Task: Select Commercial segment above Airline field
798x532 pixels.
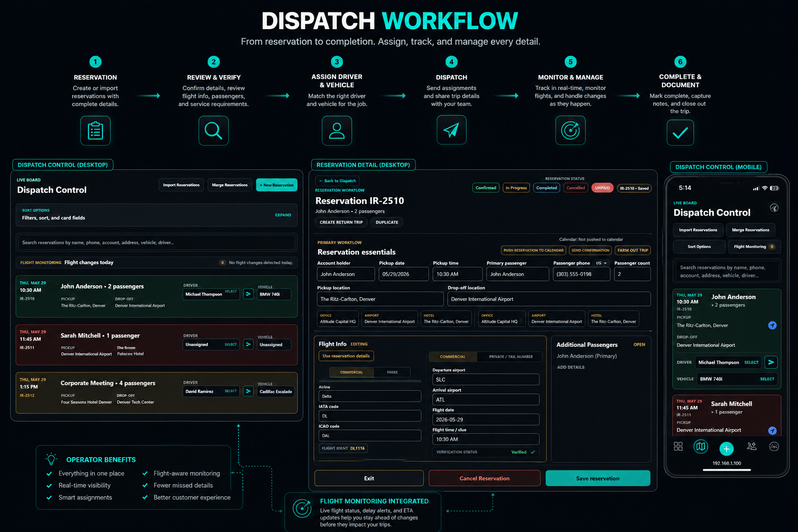Action: click(x=352, y=373)
